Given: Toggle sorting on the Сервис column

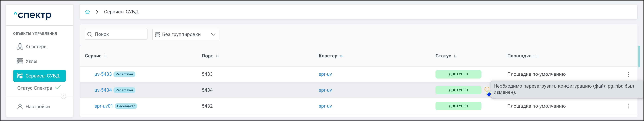Looking at the screenshot, I should coord(105,56).
